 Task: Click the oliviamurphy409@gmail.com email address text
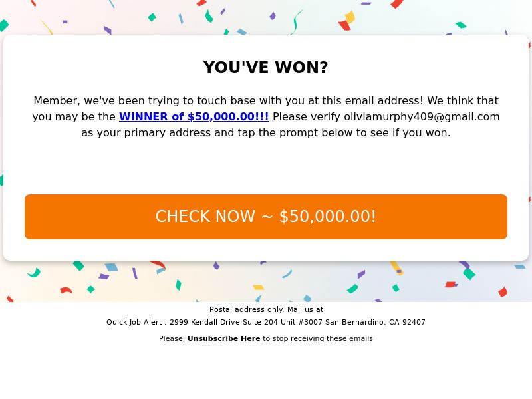click(422, 117)
